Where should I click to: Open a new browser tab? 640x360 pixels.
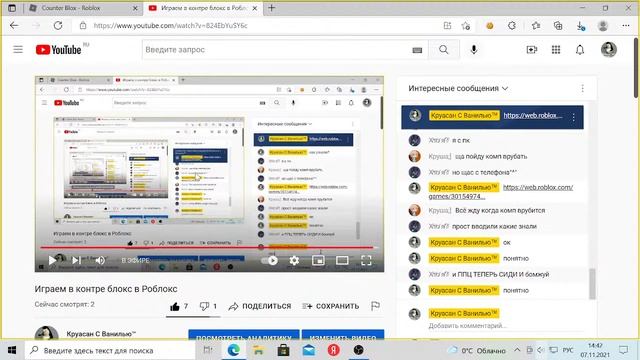click(x=271, y=8)
